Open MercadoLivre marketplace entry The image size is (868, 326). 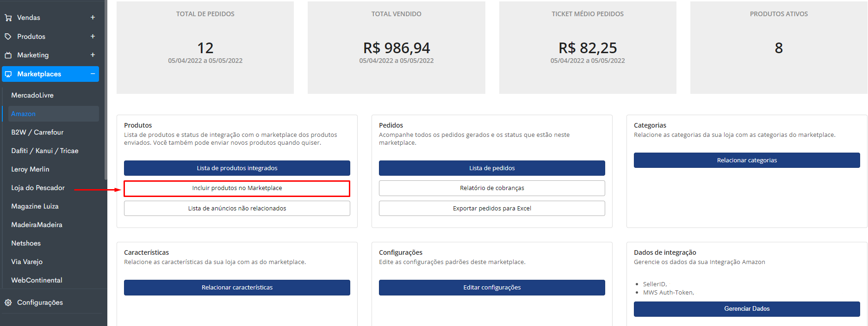(32, 95)
